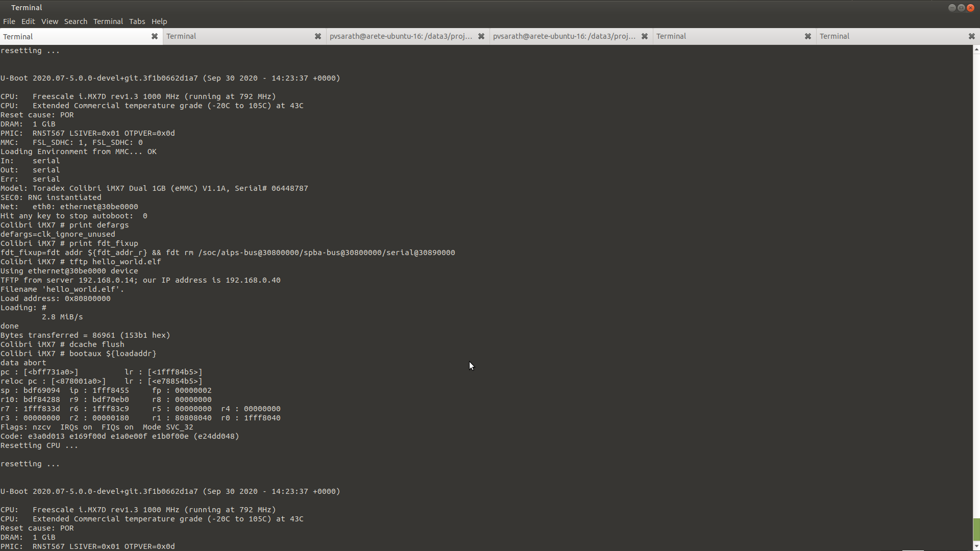The height and width of the screenshot is (551, 980).
Task: Click the 'Hit any key to stop autoboot' line
Action: click(x=73, y=216)
